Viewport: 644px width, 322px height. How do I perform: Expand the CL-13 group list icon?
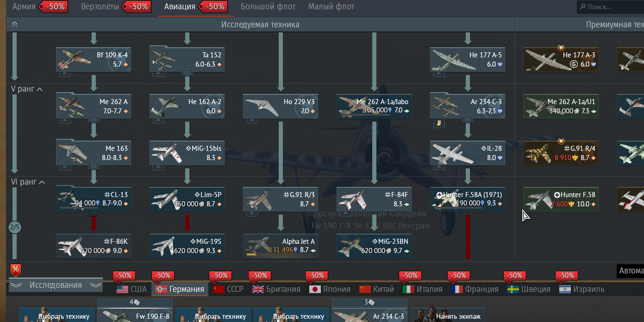94,213
